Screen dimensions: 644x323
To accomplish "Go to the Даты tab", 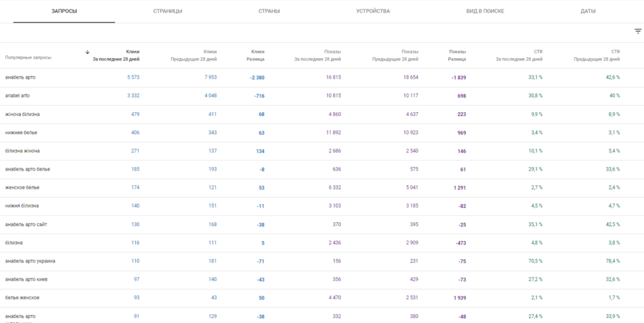I will point(588,11).
